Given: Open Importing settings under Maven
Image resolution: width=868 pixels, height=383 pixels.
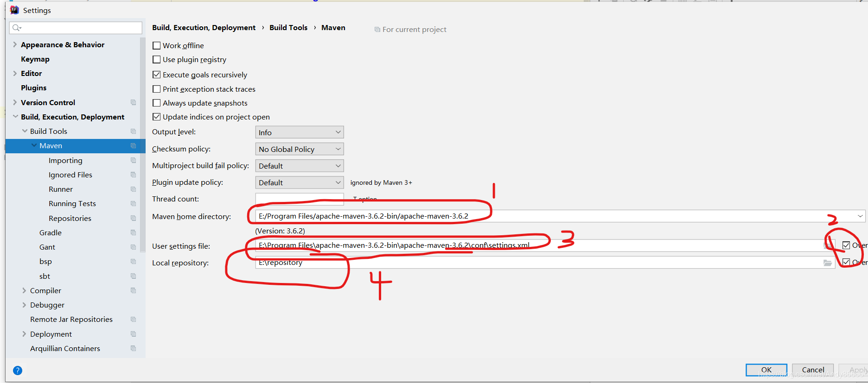Looking at the screenshot, I should pos(65,160).
